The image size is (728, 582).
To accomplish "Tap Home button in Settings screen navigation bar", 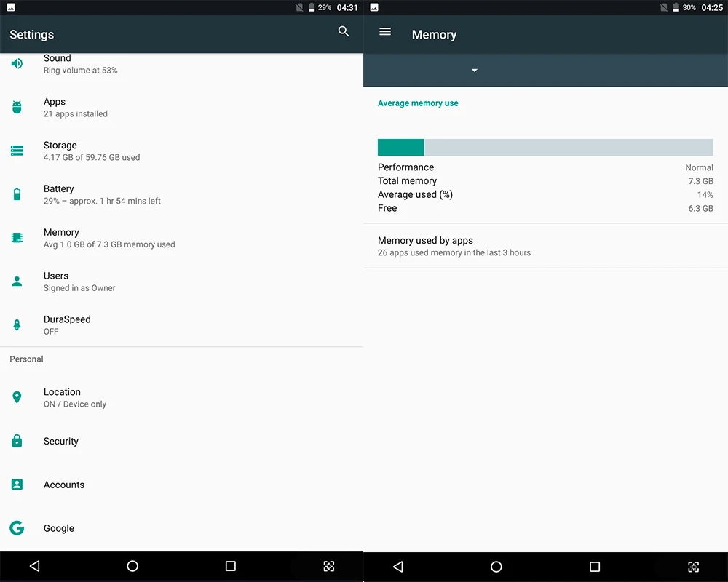I will [x=132, y=566].
